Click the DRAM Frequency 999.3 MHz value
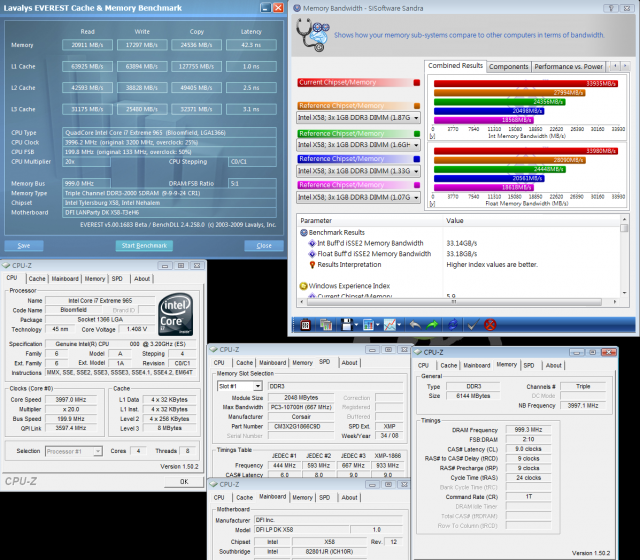Screen dimensions: 640x560 pos(528,430)
